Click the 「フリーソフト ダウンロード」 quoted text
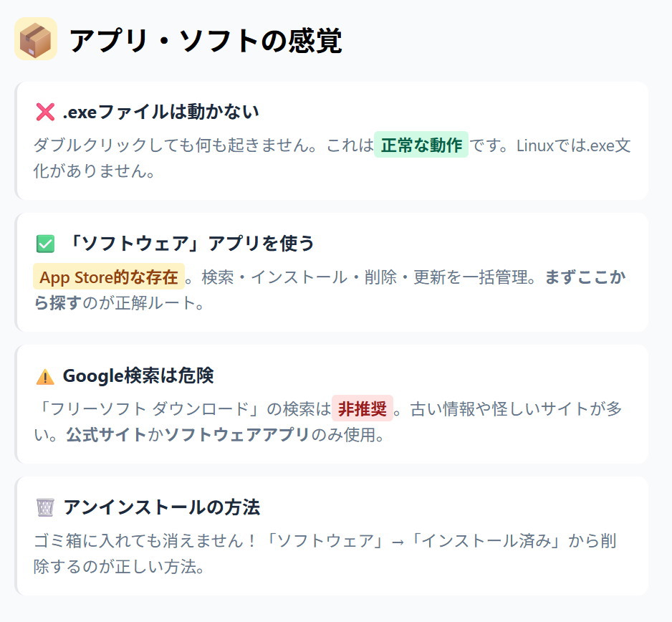The width and height of the screenshot is (672, 622). [x=149, y=409]
